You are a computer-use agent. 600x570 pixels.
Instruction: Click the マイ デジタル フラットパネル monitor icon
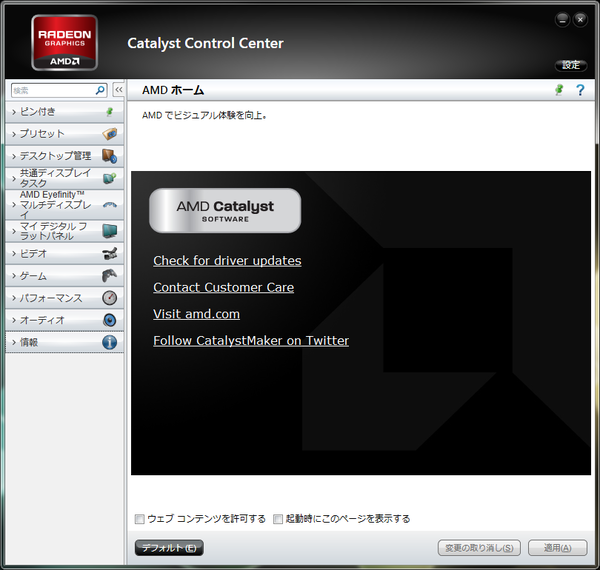click(110, 231)
